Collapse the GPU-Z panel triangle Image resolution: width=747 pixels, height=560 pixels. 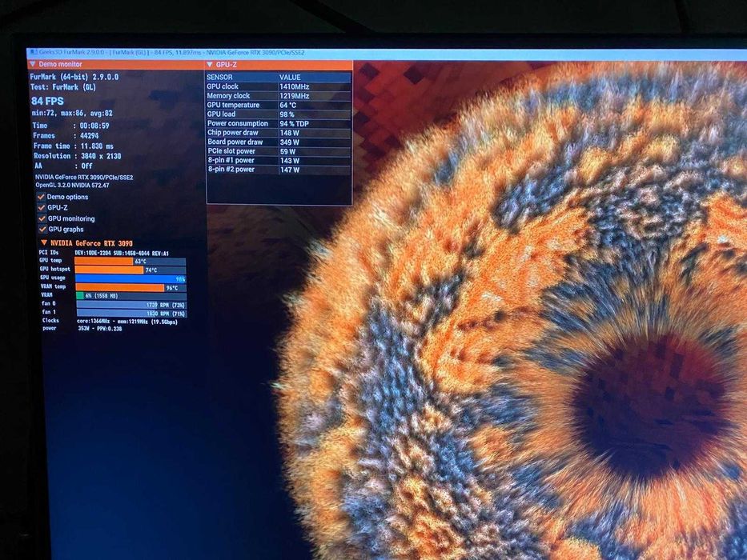click(210, 64)
